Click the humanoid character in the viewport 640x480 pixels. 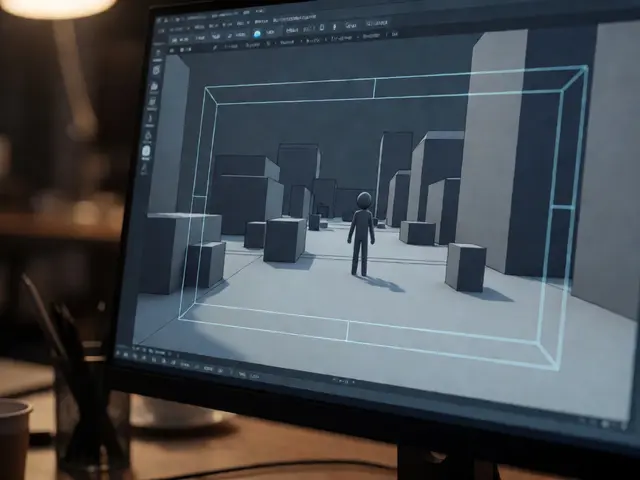[x=362, y=234]
